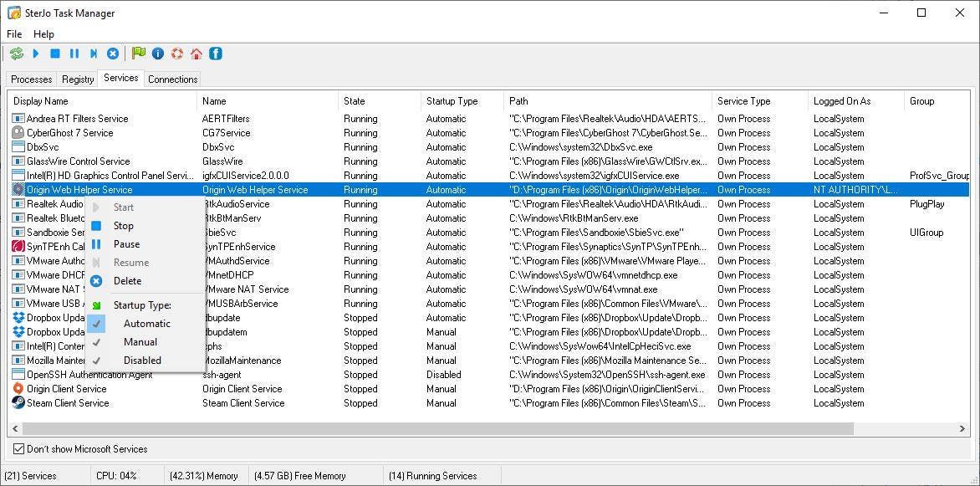Select the igfxCUIService2.0.0.0 name cell

click(x=246, y=176)
